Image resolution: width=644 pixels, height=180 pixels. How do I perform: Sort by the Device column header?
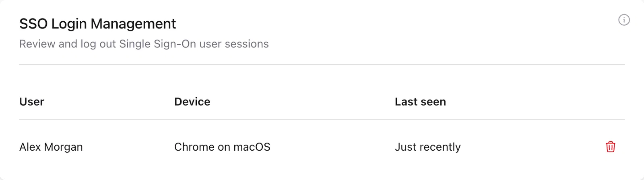click(x=192, y=102)
